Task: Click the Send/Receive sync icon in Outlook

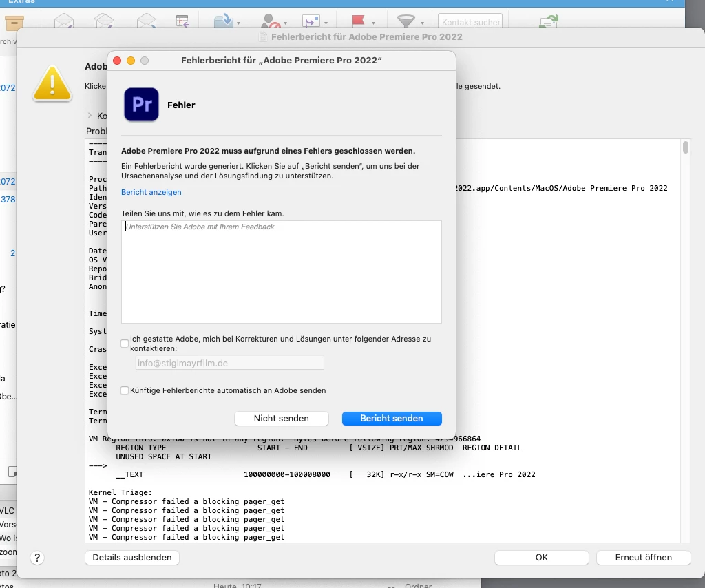Action: pos(549,21)
